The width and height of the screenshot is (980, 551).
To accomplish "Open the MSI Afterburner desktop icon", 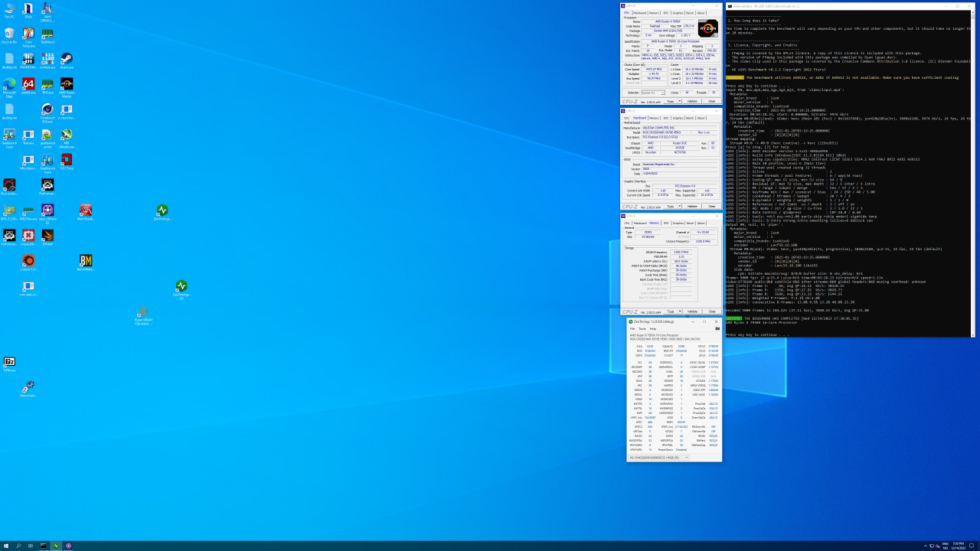I will coord(67,135).
